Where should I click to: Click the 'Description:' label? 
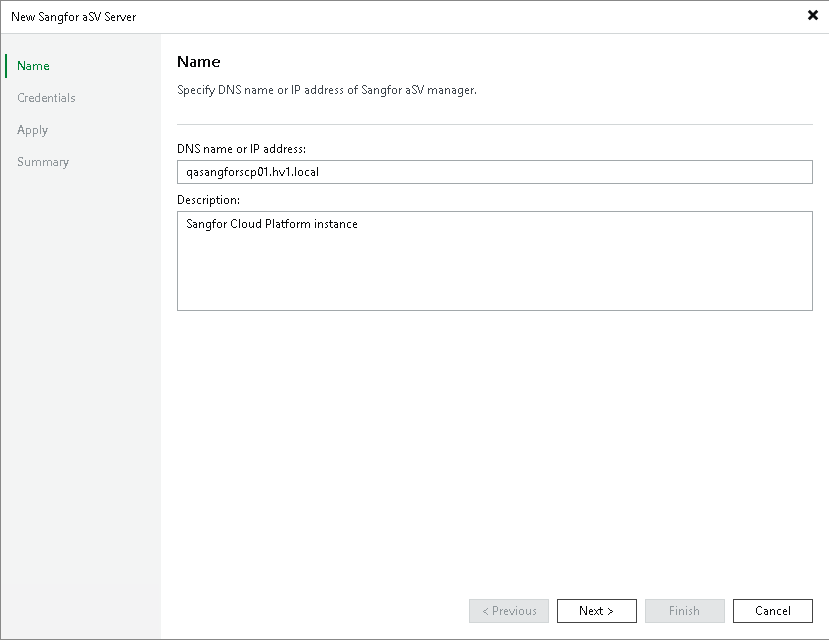coord(208,200)
